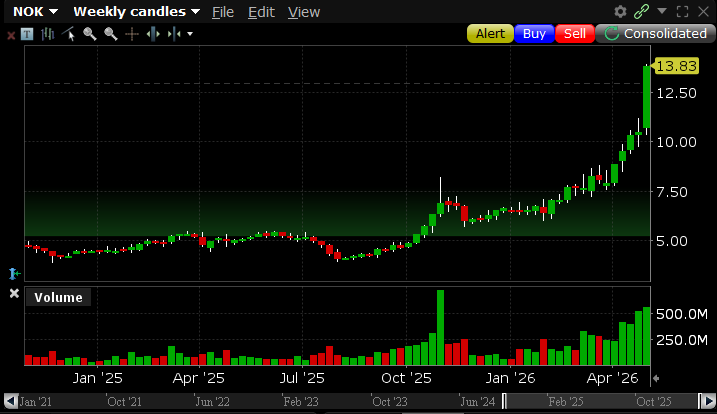Viewport: 717px width, 414px height.
Task: Open the toolbar overflow dropdown arrow
Action: click(x=190, y=34)
